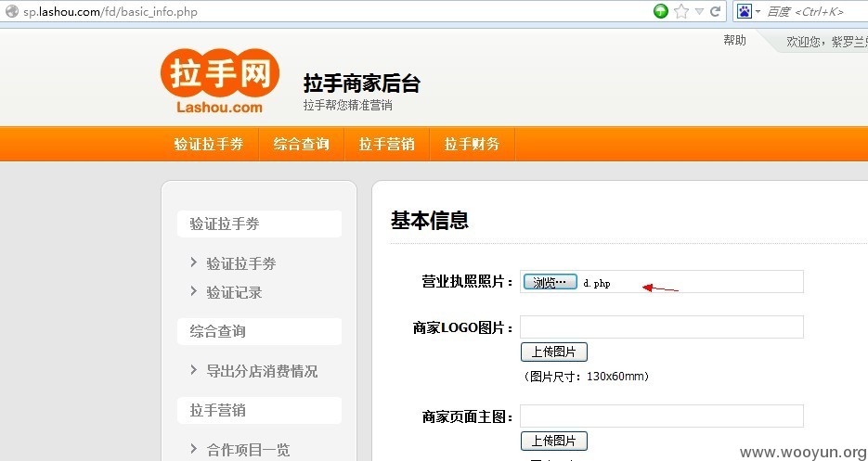
Task: Open the 导出分店消费情况 sidebar link
Action: tap(262, 371)
